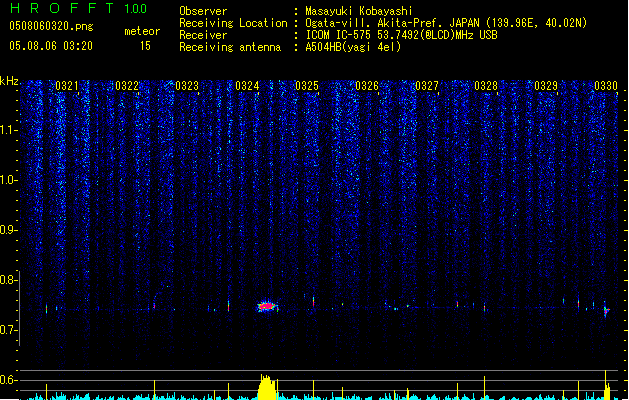Click the 1.0 kHz axis label
The image size is (629, 400).
[8, 180]
